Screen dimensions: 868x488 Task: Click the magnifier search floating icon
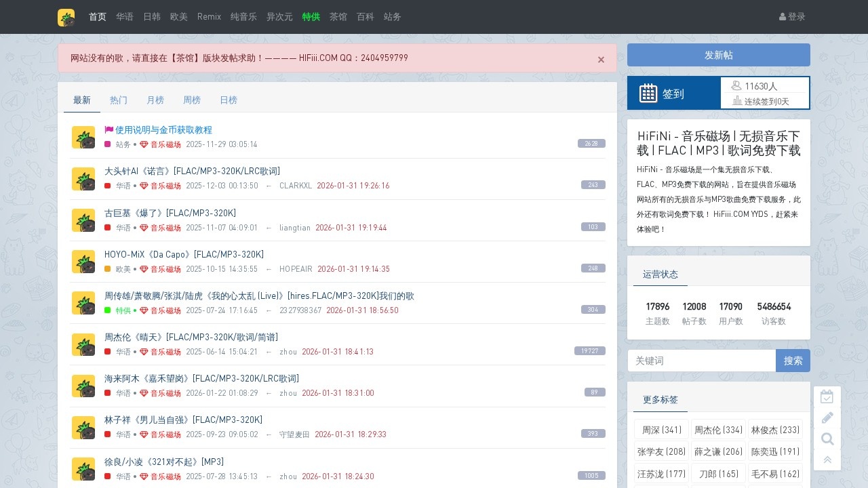pos(827,439)
